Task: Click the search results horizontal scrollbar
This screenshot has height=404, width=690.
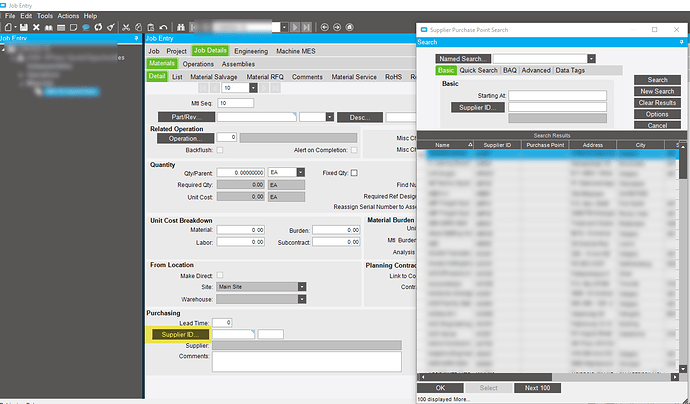Action: coord(548,377)
